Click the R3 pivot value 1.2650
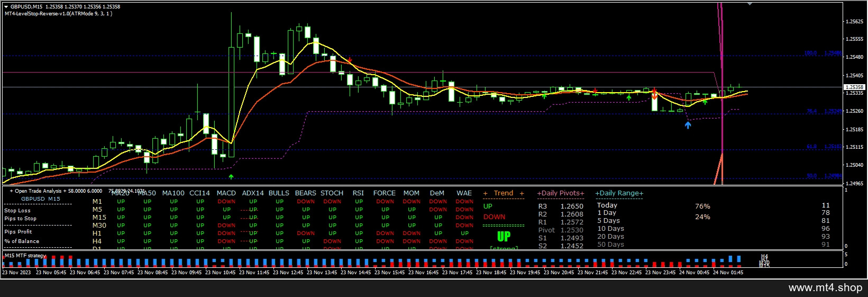Screen dimensions: 868x297 pyautogui.click(x=572, y=206)
